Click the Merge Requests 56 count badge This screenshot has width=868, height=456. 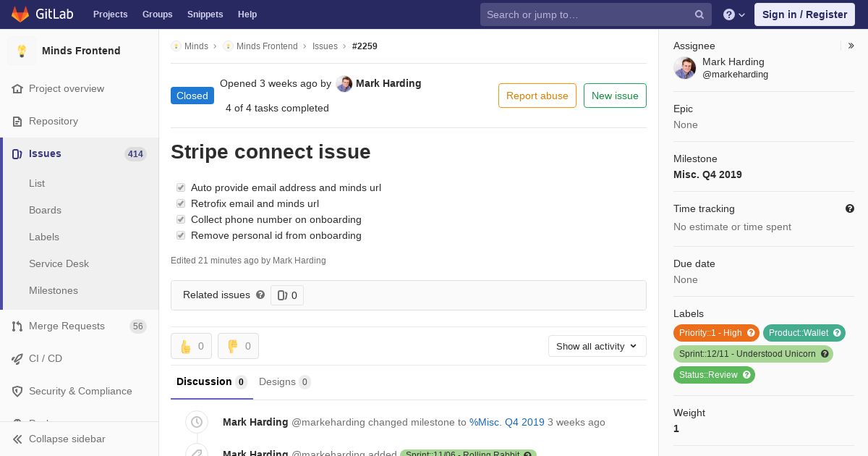pyautogui.click(x=138, y=326)
